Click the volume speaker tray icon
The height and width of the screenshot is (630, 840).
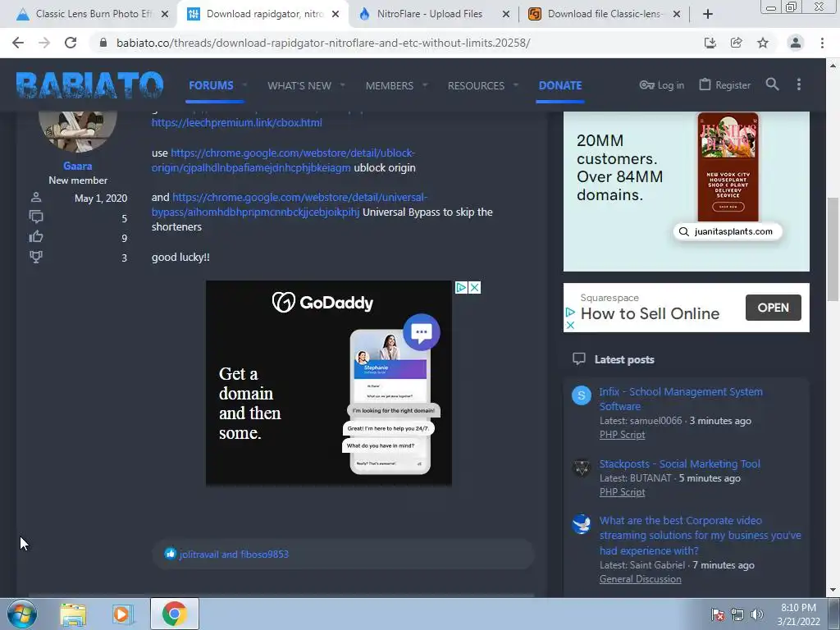757,614
